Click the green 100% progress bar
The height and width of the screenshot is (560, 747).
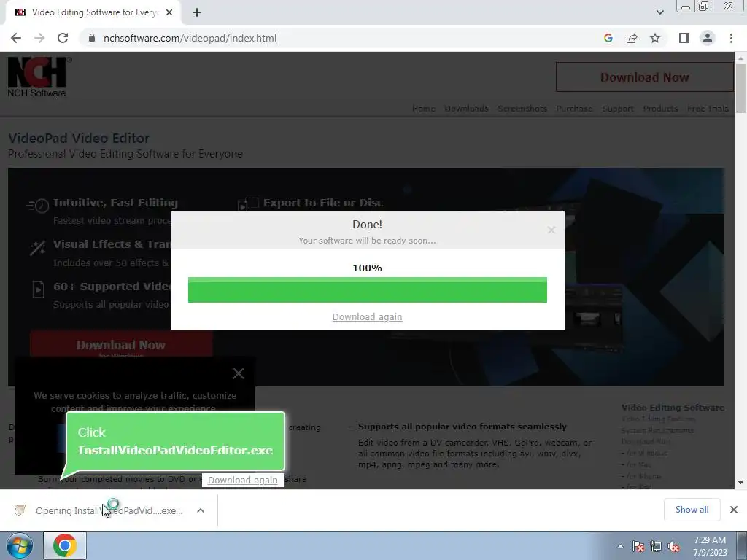(x=368, y=289)
